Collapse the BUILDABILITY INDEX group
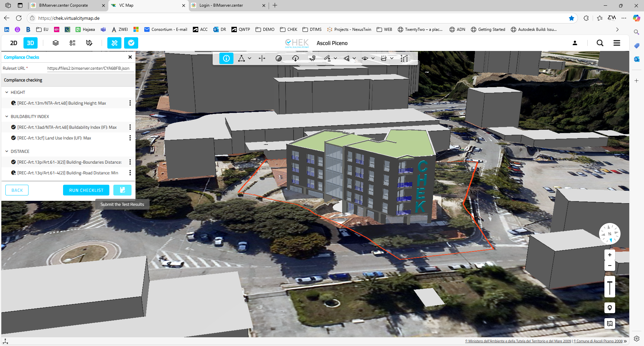 7,117
